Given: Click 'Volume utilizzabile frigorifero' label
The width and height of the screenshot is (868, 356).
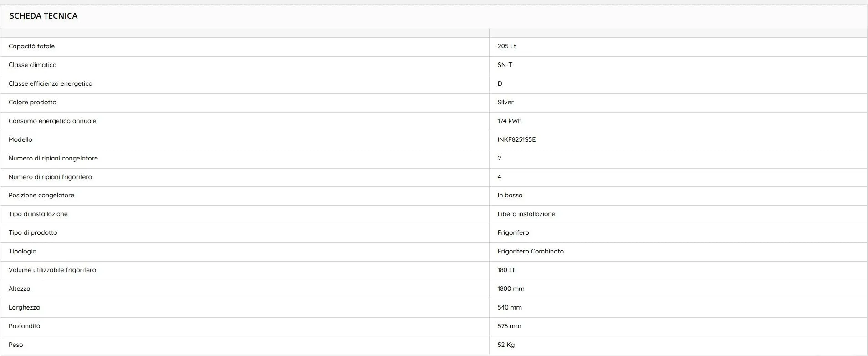Looking at the screenshot, I should (52, 270).
